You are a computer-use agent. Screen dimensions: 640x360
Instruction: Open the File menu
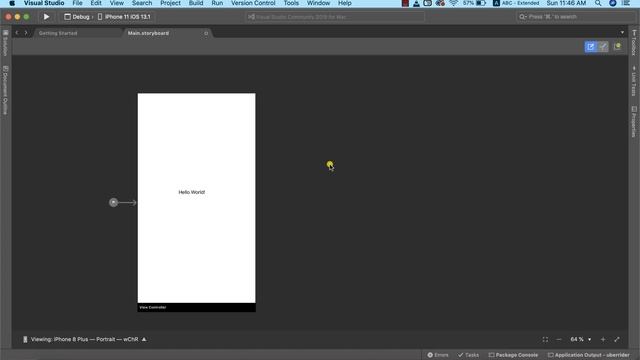pyautogui.click(x=78, y=3)
